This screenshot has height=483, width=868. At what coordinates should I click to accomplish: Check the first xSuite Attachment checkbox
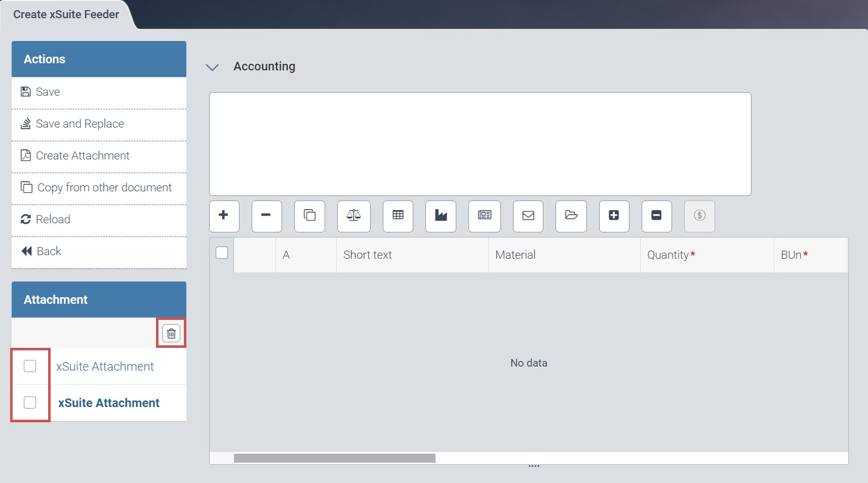[x=30, y=366]
